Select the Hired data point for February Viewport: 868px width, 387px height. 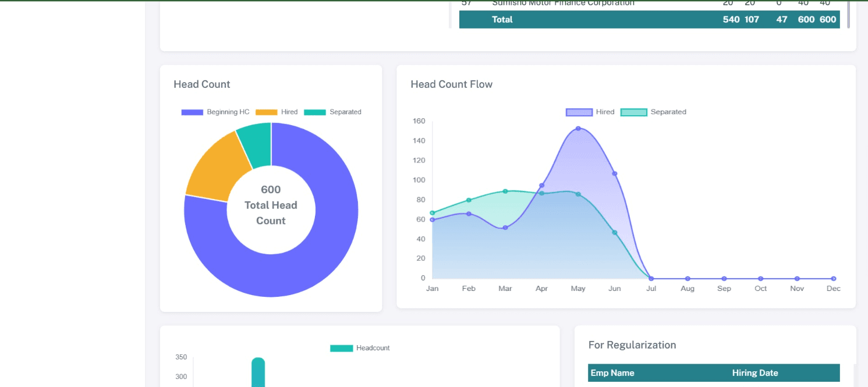click(x=469, y=214)
